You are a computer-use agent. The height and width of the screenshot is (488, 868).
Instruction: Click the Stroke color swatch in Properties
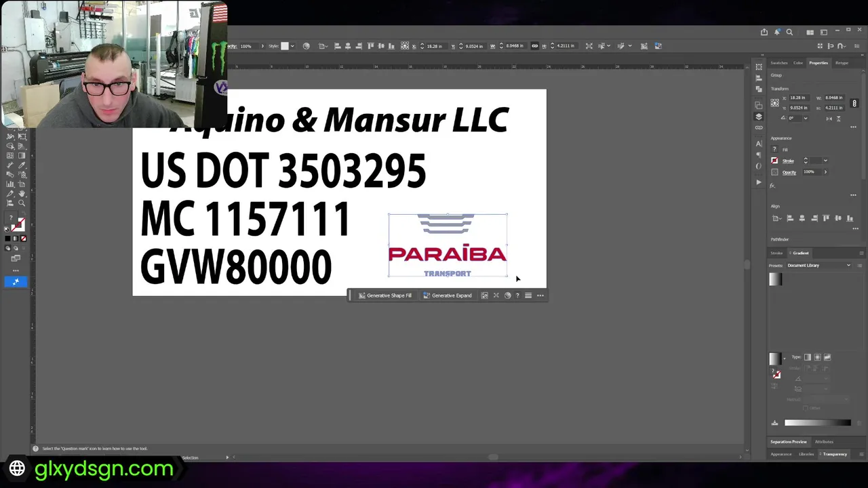(774, 161)
